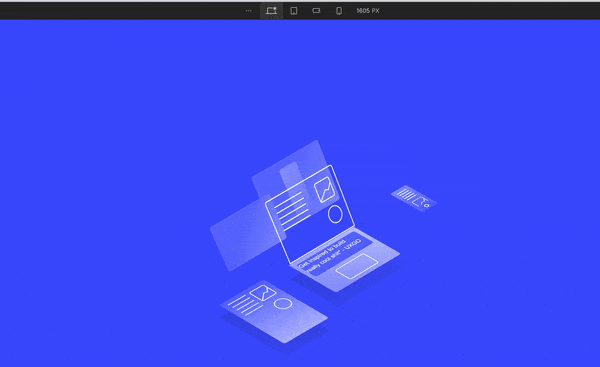Switch to mobile landscape breakpoint view

316,11
